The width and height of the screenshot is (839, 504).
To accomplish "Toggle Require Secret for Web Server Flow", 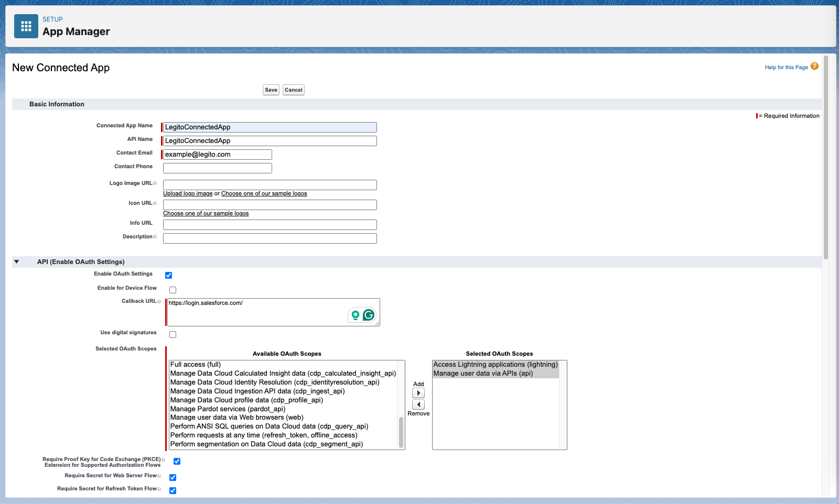I will (x=173, y=478).
